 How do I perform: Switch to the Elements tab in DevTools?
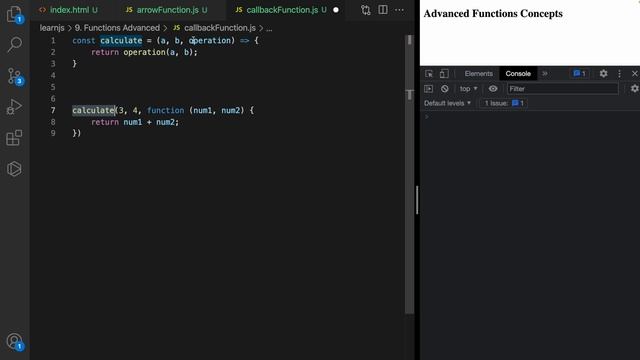(x=478, y=73)
